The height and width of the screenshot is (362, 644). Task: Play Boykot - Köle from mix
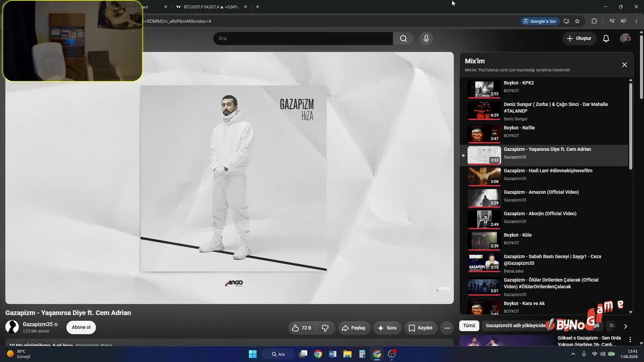545,241
